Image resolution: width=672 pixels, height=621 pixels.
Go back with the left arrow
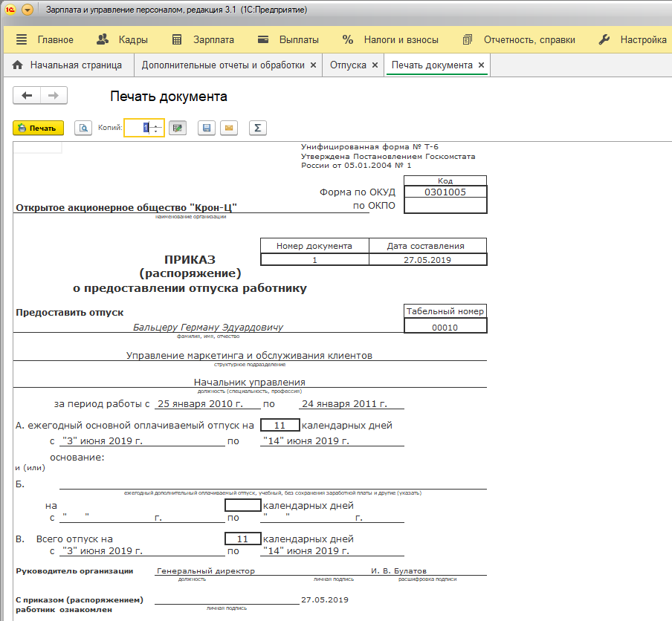coord(28,96)
